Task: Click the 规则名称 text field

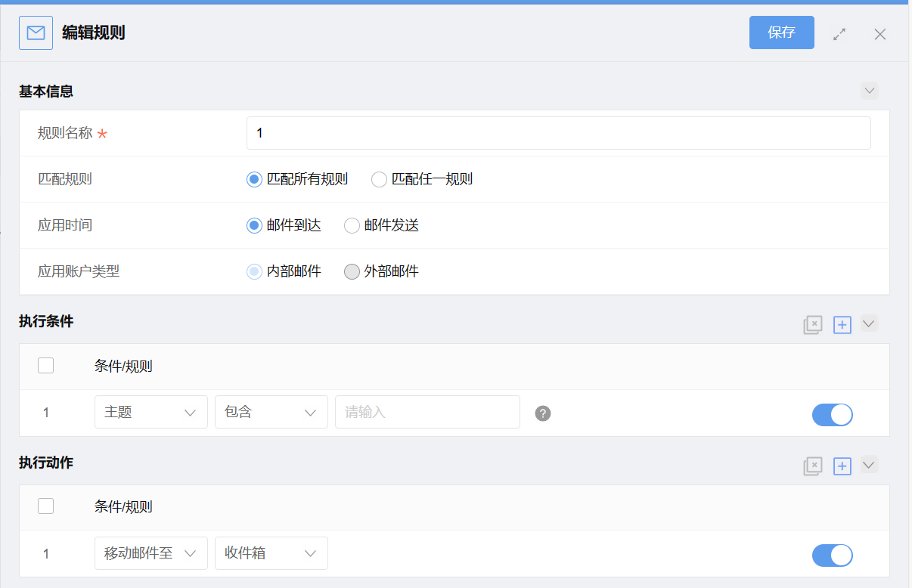Action: coord(558,133)
